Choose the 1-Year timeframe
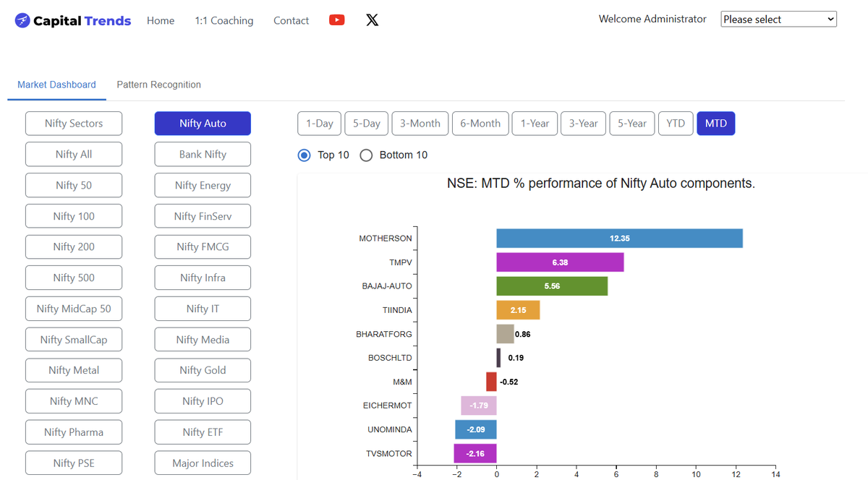The height and width of the screenshot is (480, 868). (x=535, y=124)
